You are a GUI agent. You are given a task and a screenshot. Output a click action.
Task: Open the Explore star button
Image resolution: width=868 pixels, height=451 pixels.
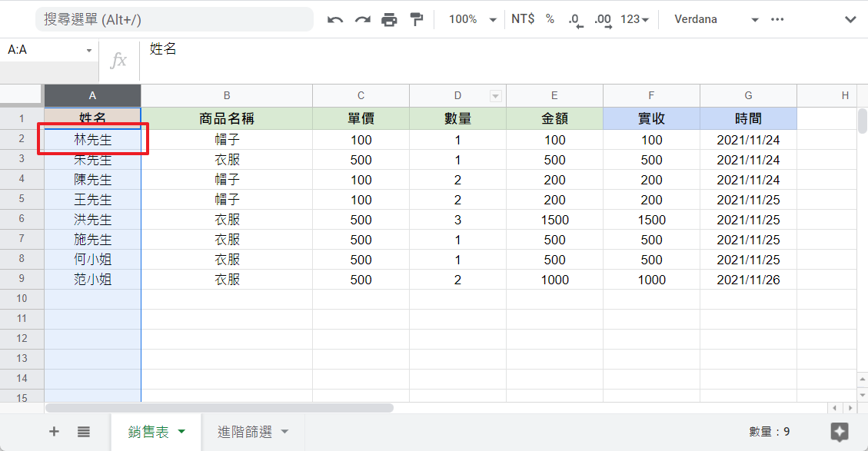click(x=840, y=432)
